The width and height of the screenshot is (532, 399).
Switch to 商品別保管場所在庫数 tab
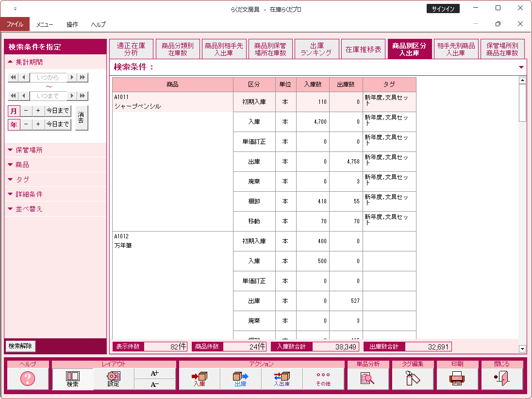(x=270, y=49)
